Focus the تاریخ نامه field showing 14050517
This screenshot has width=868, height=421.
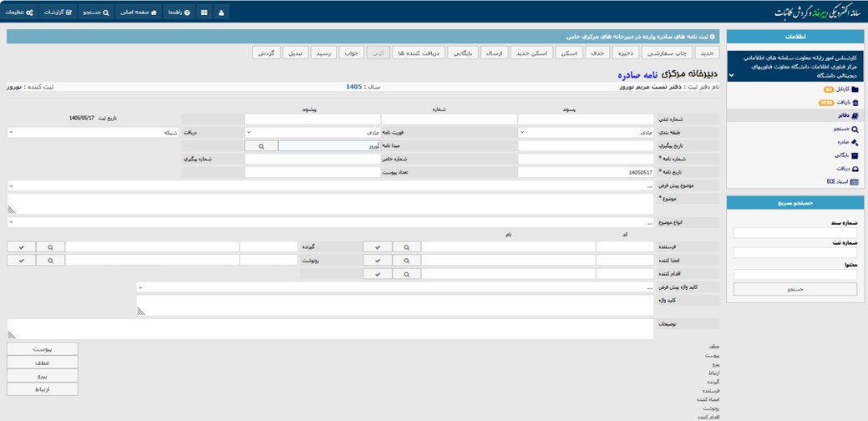(x=586, y=173)
